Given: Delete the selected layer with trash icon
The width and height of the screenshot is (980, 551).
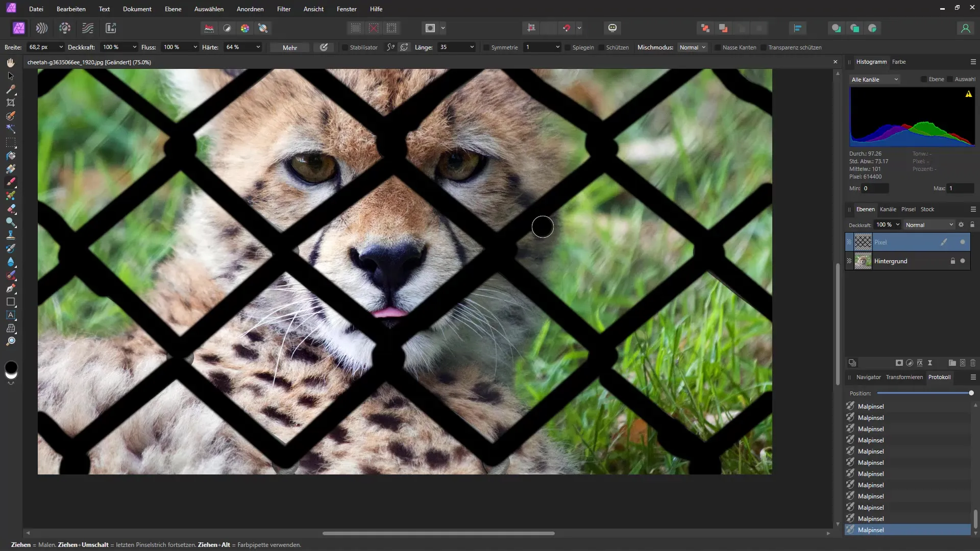Looking at the screenshot, I should pyautogui.click(x=973, y=363).
